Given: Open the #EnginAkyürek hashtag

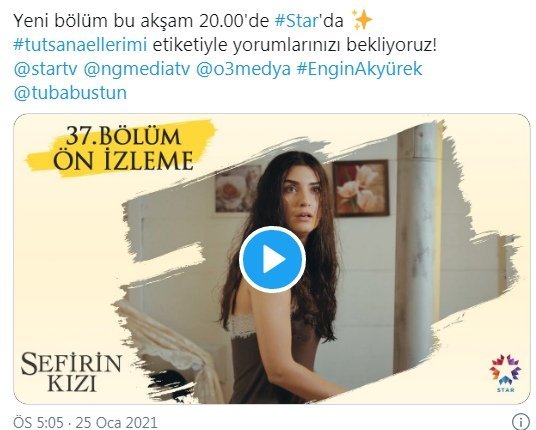Looking at the screenshot, I should (x=359, y=69).
